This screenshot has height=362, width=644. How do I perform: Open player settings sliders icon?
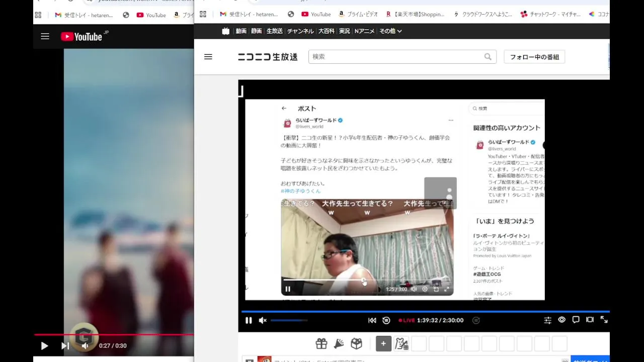548,320
